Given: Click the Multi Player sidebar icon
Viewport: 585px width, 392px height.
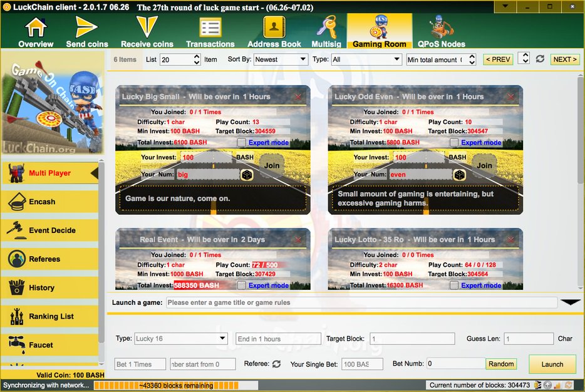Looking at the screenshot, I should (16, 173).
